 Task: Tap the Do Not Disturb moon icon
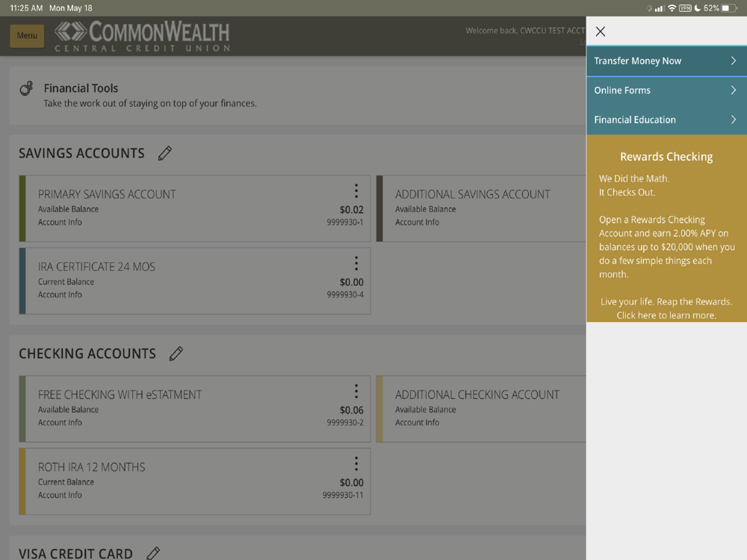698,8
